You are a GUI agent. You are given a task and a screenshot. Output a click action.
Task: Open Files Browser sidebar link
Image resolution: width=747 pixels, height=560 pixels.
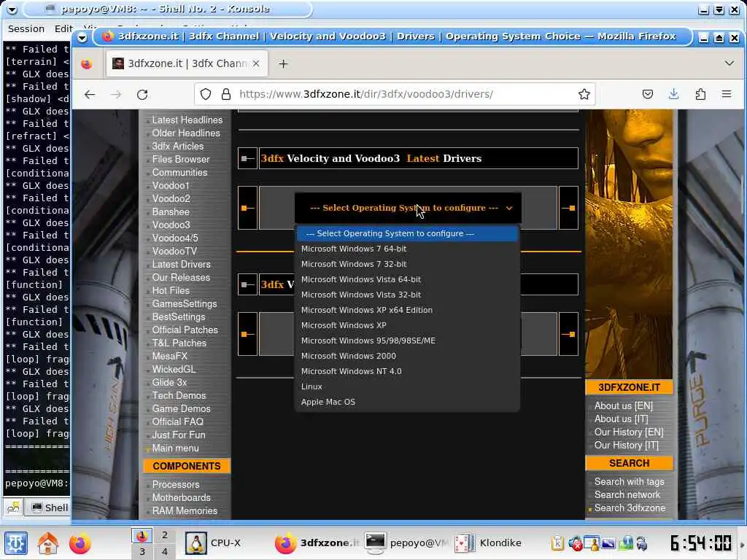(181, 160)
